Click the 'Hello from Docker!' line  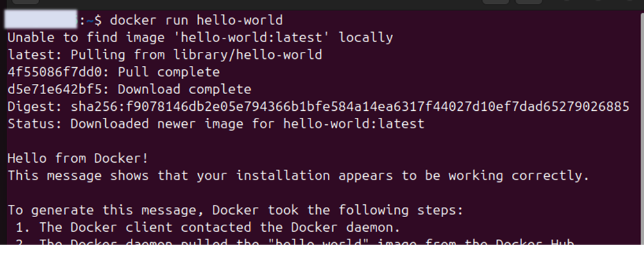click(78, 158)
